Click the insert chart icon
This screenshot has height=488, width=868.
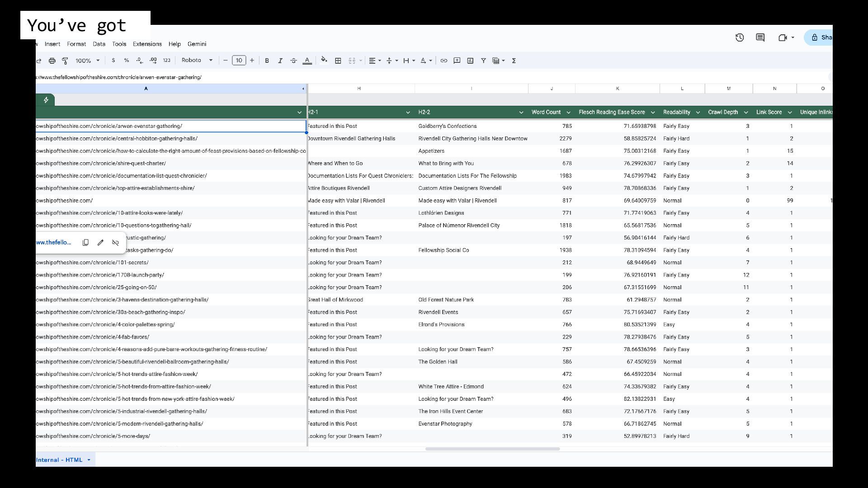[470, 61]
